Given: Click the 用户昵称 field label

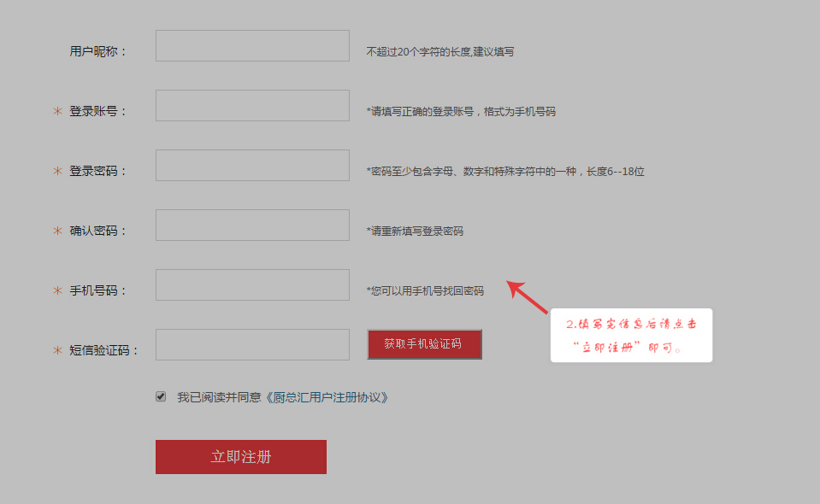Looking at the screenshot, I should coord(97,51).
